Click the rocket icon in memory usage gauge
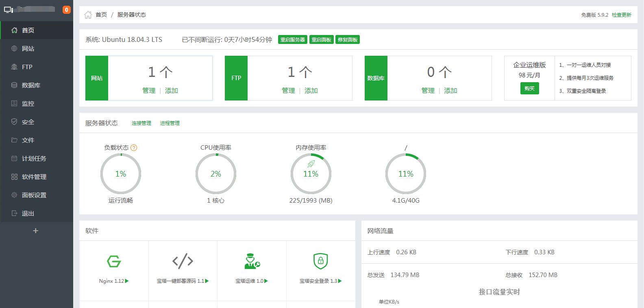Screen dimensions: 644x308 click(x=311, y=164)
